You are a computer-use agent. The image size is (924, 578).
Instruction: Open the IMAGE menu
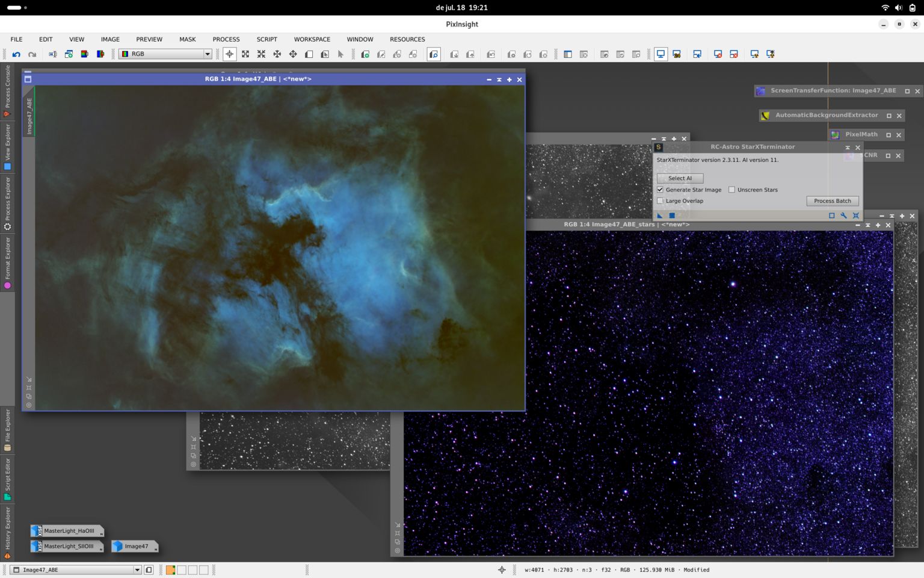tap(110, 39)
